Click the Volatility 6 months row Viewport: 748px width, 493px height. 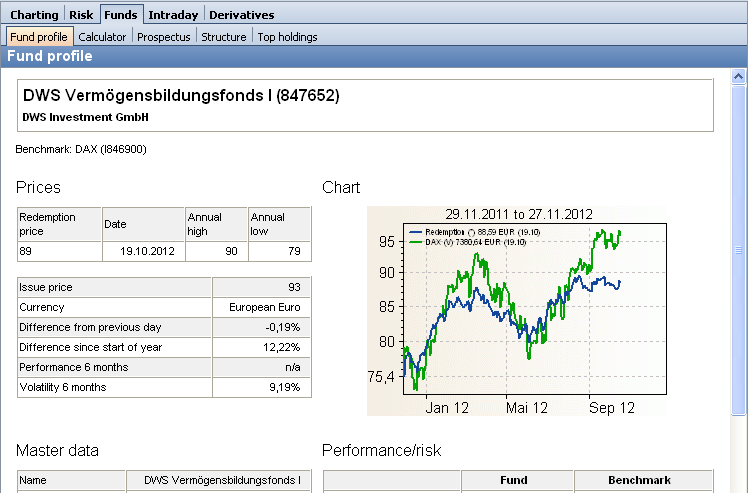coord(115,387)
